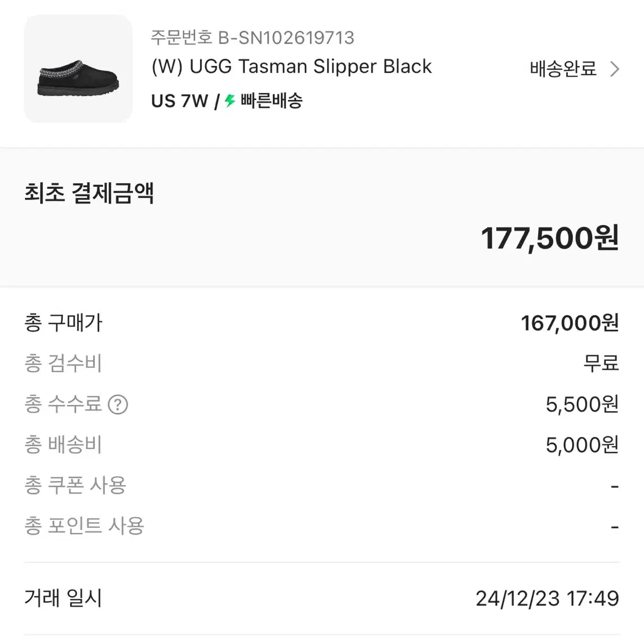
Task: Tap the 24/12/23 17:49 transaction date
Action: click(547, 598)
